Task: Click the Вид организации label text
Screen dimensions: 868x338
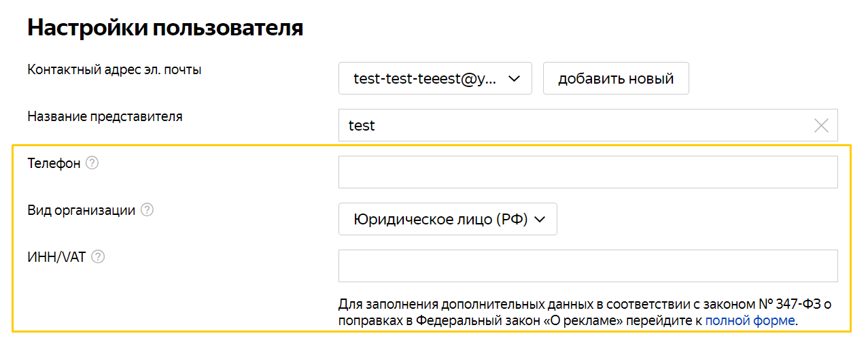Action: pyautogui.click(x=82, y=210)
